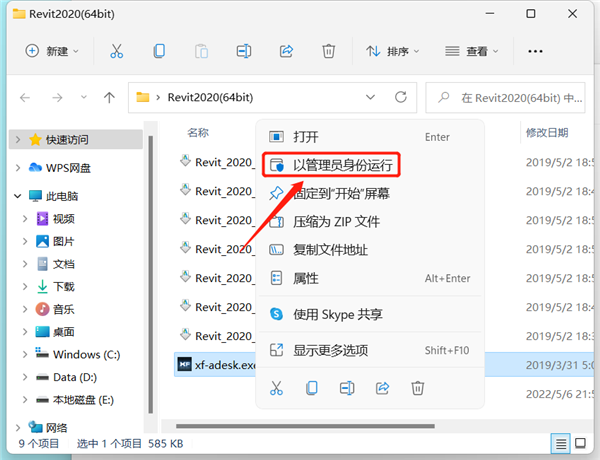Choose 压缩为 ZIP 文件 menu item
Viewport: 600px width, 460px height.
pyautogui.click(x=336, y=221)
